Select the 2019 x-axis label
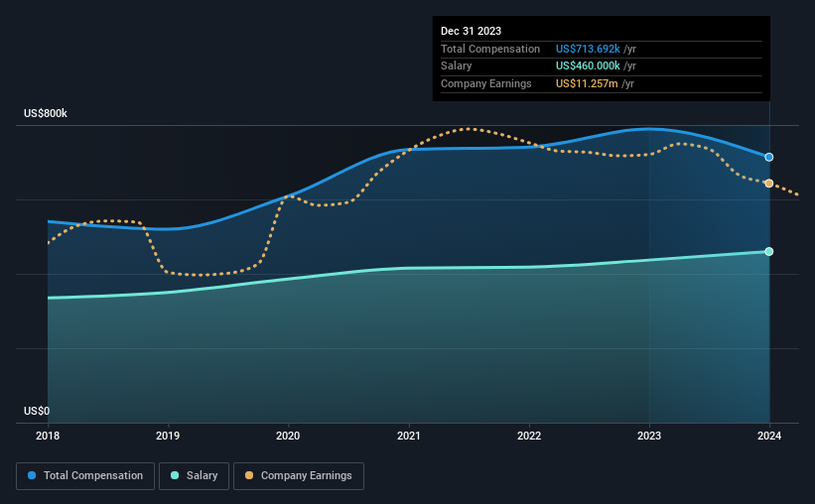This screenshot has width=815, height=504. pyautogui.click(x=168, y=436)
